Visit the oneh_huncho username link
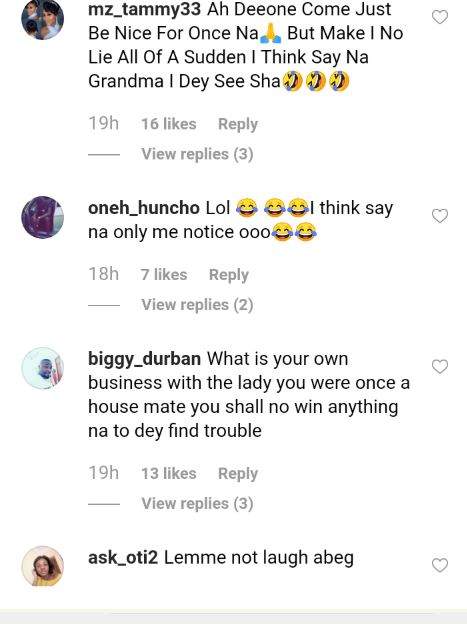This screenshot has width=467, height=624. coord(144,208)
